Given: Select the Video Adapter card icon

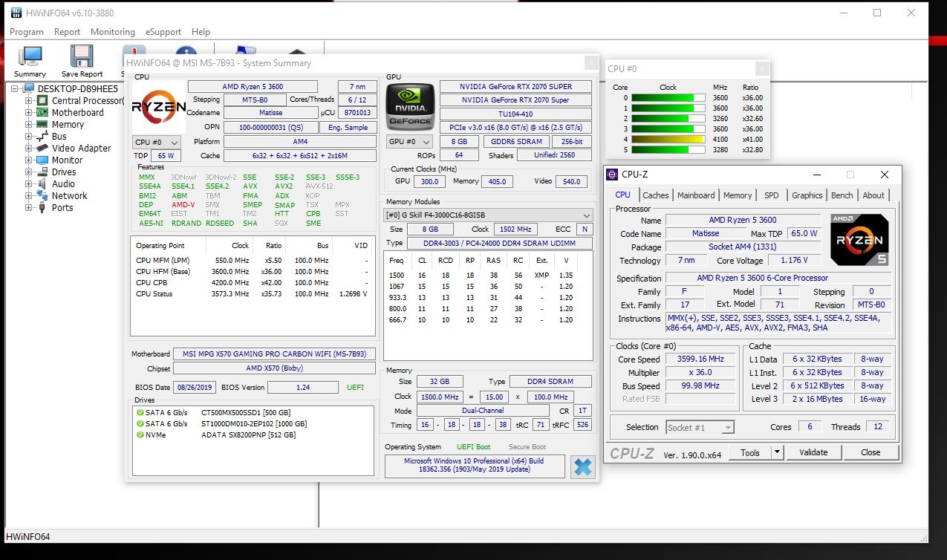Looking at the screenshot, I should 43,148.
